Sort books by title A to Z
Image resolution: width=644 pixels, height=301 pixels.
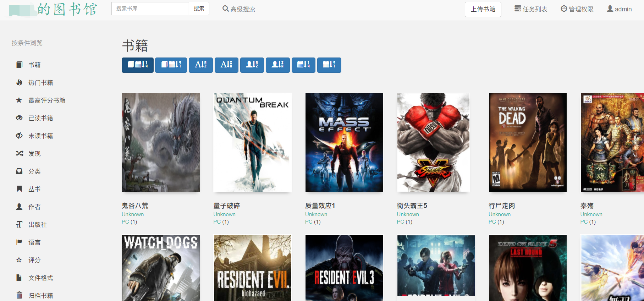[x=201, y=65]
